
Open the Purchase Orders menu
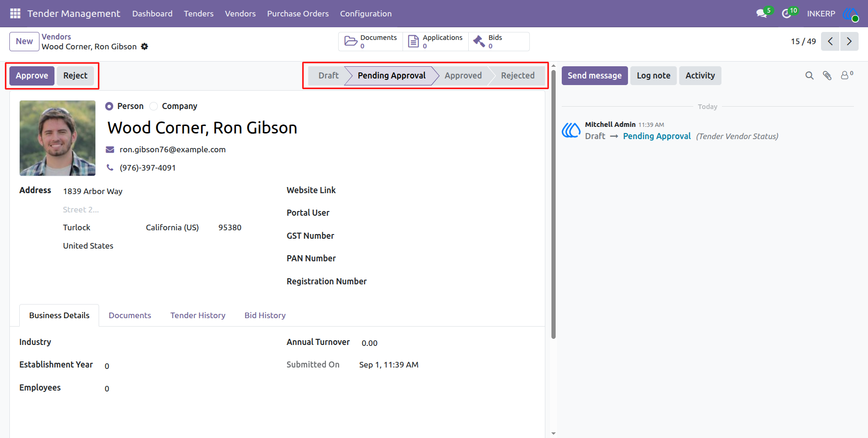point(298,14)
